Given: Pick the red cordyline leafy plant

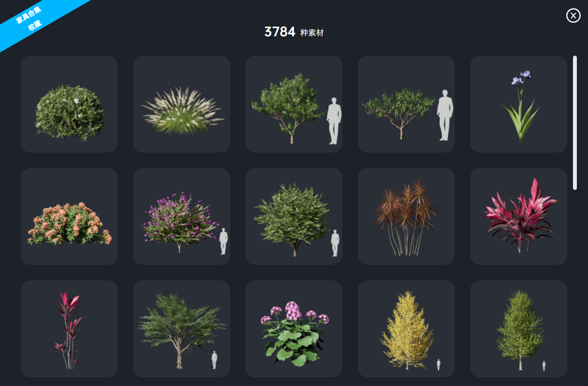Looking at the screenshot, I should click(518, 216).
